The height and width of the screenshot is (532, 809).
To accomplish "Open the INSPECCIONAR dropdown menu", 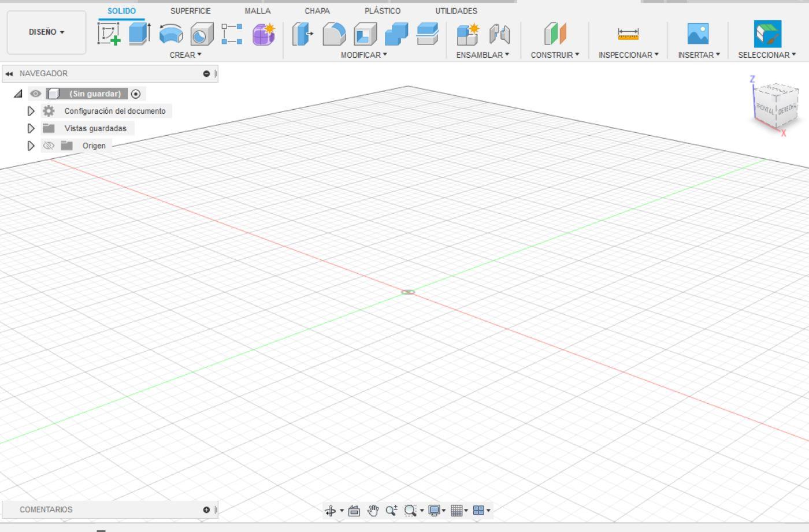I will pyautogui.click(x=629, y=55).
